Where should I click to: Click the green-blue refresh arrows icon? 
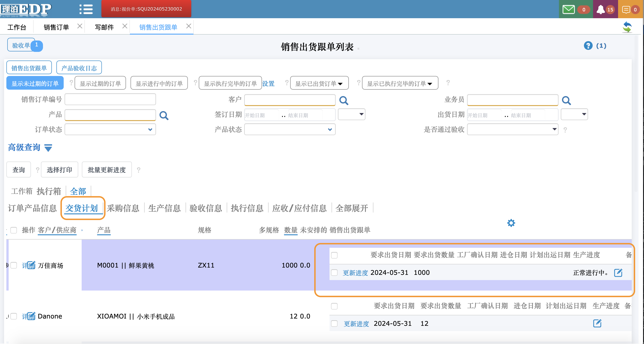tap(627, 27)
